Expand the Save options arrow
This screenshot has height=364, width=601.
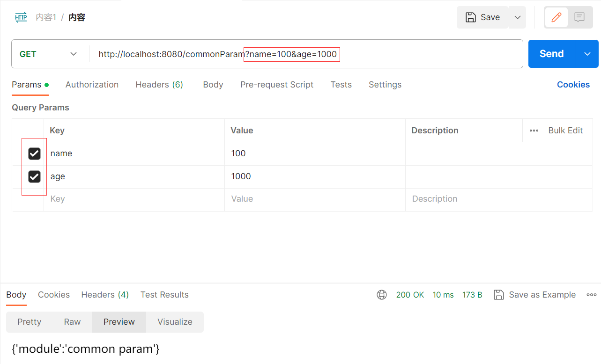(517, 17)
